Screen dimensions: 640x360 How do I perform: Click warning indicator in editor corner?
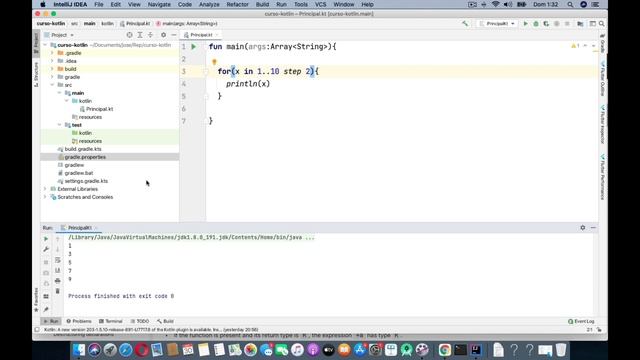(x=576, y=46)
